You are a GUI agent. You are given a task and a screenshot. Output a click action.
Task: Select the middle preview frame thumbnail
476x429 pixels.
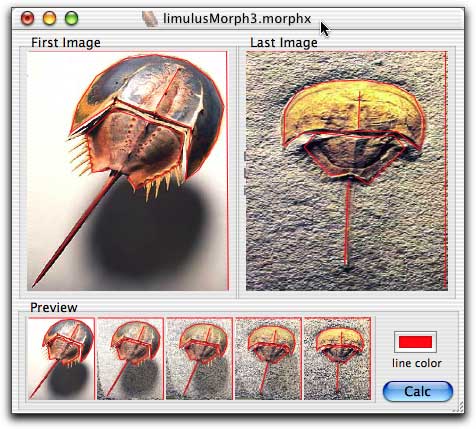pyautogui.click(x=199, y=359)
